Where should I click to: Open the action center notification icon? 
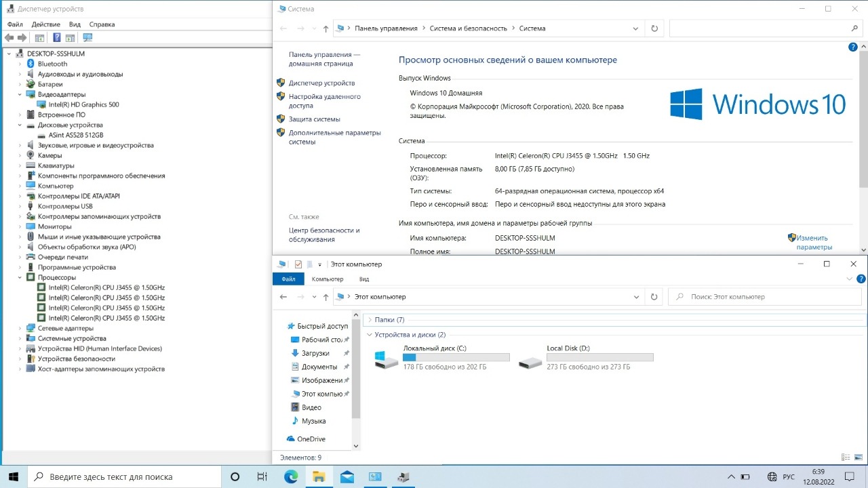(x=848, y=476)
